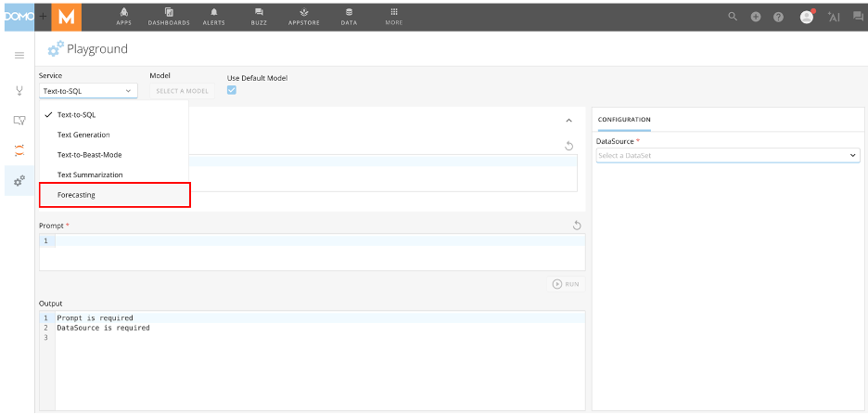Switch to the Configuration tab
The height and width of the screenshot is (414, 868).
[x=624, y=120]
